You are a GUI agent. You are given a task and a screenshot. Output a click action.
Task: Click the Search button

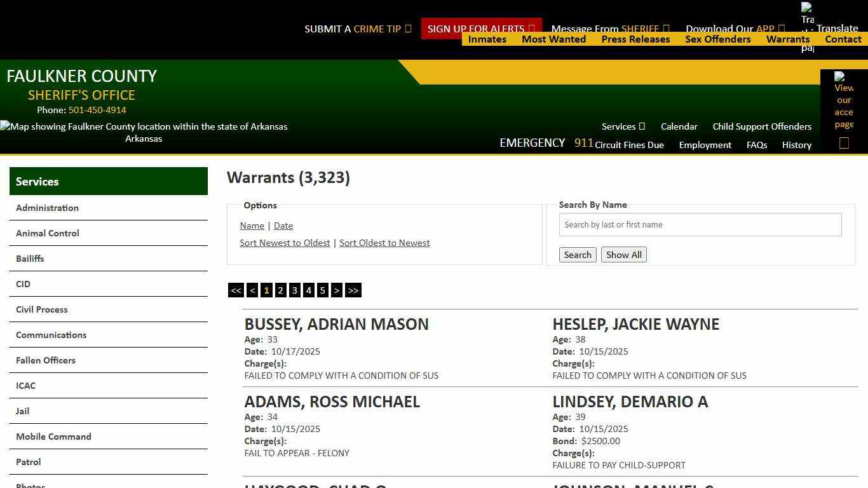click(577, 254)
